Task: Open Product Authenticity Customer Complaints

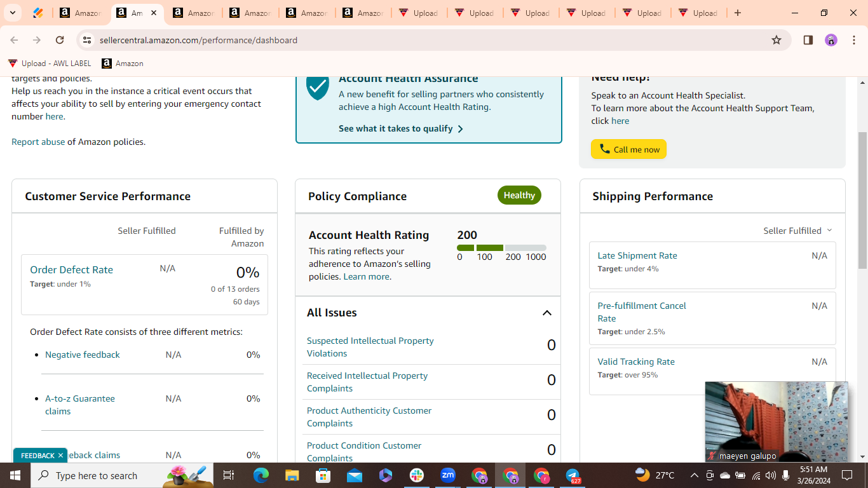Action: pyautogui.click(x=369, y=417)
